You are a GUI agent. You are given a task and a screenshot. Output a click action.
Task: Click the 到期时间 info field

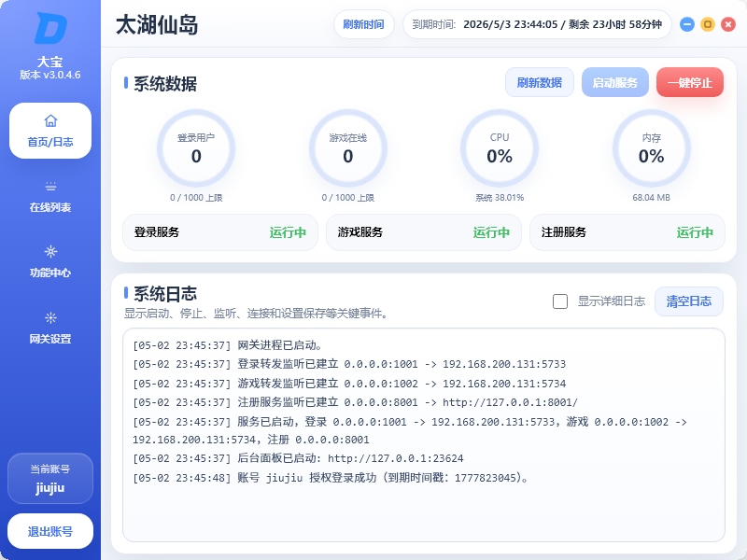click(x=538, y=24)
